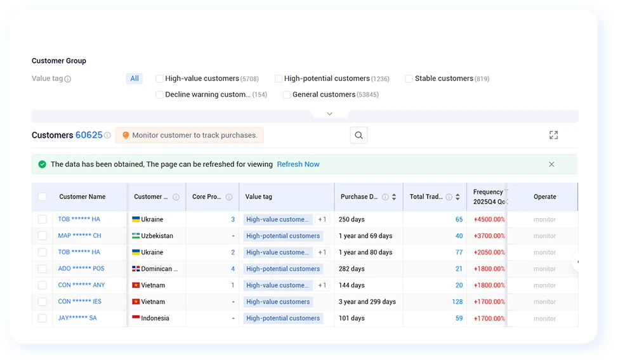The image size is (618, 364).
Task: Select the JAY****** SA row checkbox
Action: tap(42, 318)
